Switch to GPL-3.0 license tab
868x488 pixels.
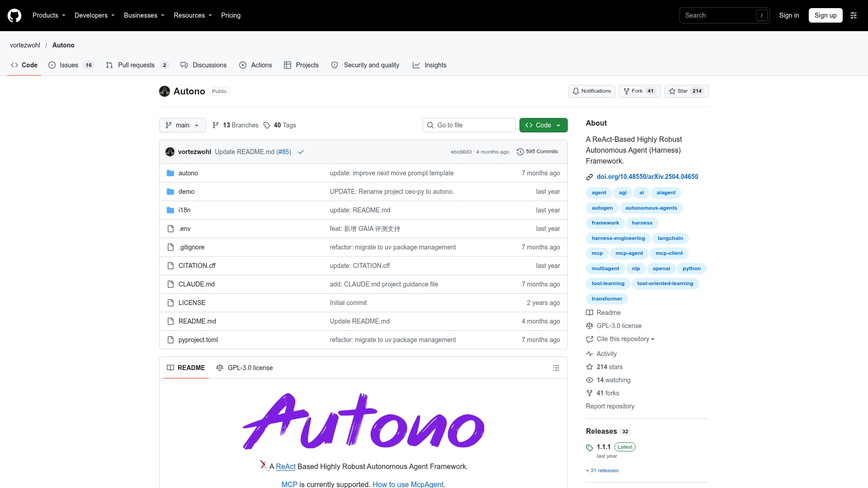tap(245, 368)
